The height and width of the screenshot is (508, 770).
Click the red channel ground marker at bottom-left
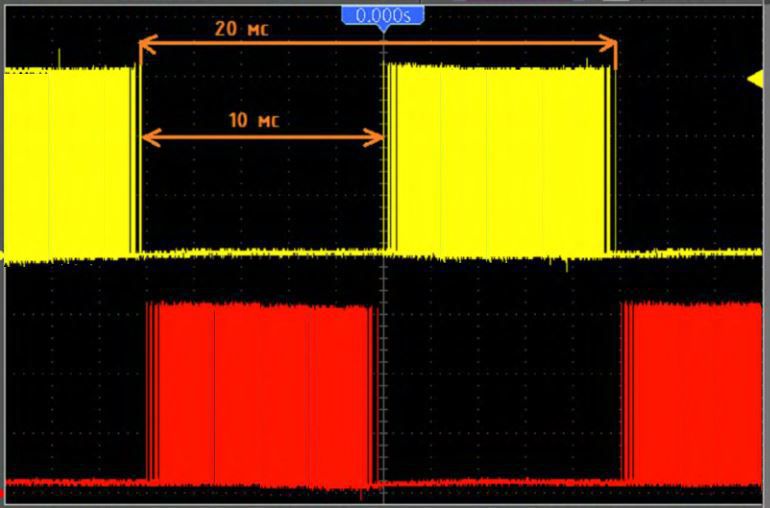(3, 493)
